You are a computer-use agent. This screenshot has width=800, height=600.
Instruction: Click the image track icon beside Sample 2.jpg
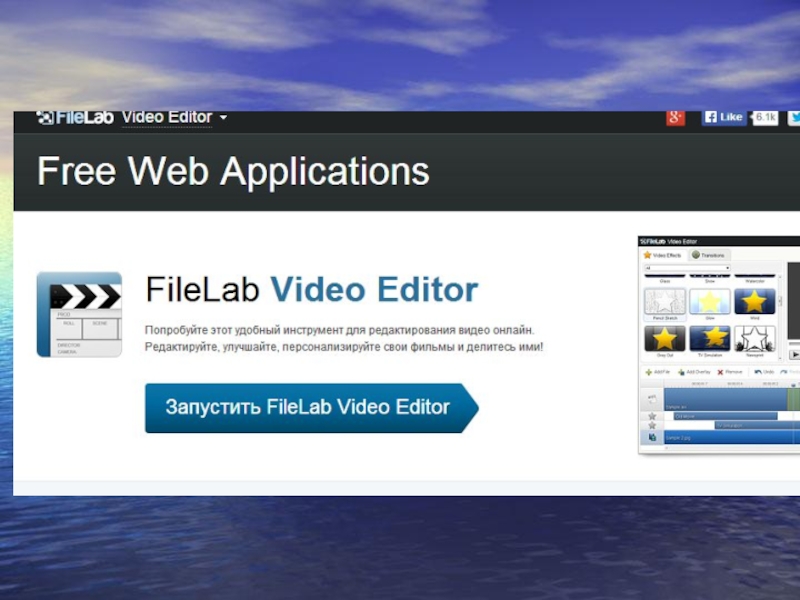(x=652, y=437)
